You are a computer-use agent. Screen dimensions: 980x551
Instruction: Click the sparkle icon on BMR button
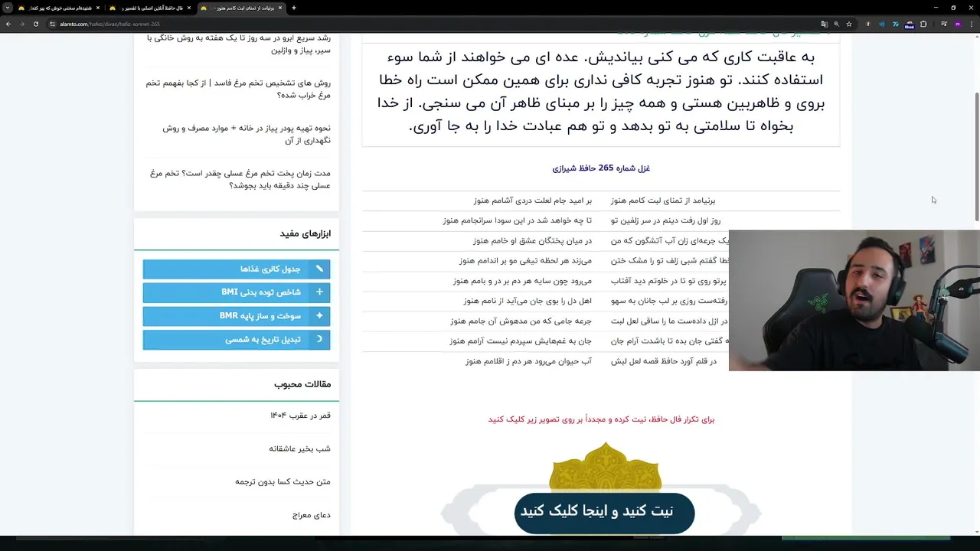click(x=319, y=315)
